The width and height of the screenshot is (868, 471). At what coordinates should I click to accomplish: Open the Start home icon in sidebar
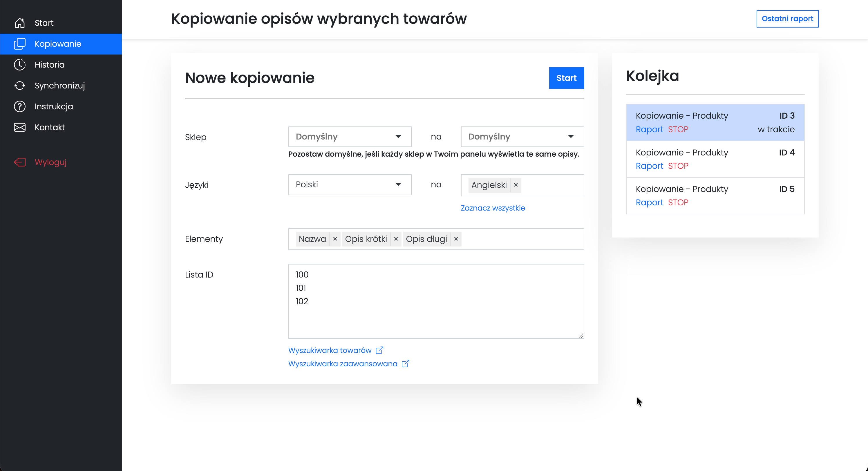(19, 23)
